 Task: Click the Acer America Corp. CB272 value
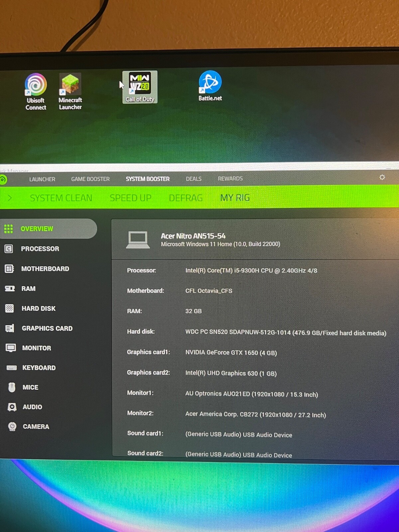tap(255, 414)
